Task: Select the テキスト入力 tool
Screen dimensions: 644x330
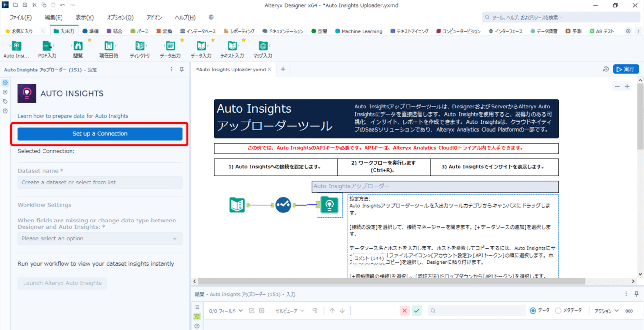Action: pos(232,49)
